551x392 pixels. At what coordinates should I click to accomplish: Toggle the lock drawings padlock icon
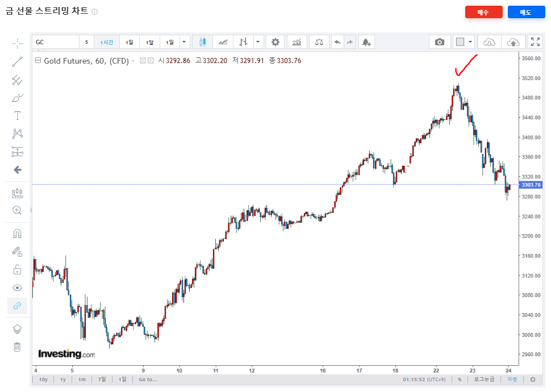coord(17,269)
